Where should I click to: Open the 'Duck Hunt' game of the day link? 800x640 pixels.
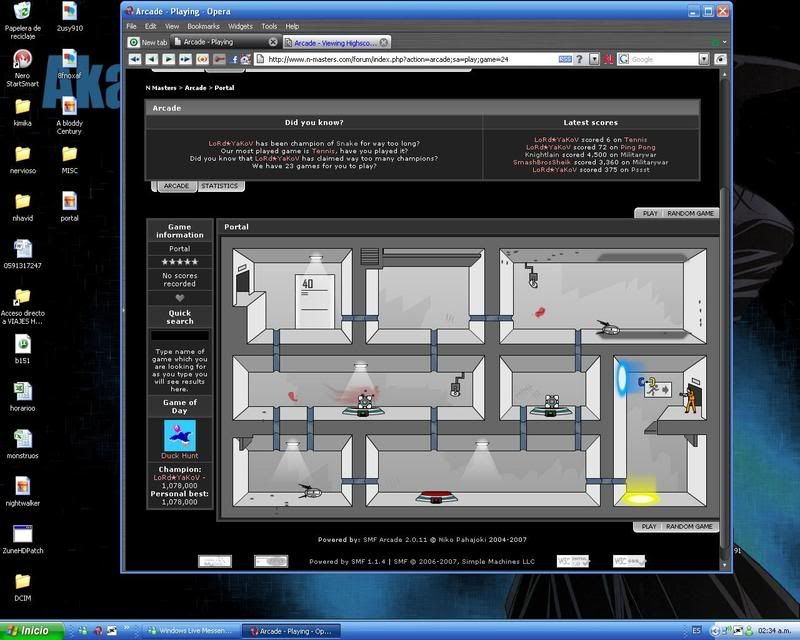tap(180, 456)
